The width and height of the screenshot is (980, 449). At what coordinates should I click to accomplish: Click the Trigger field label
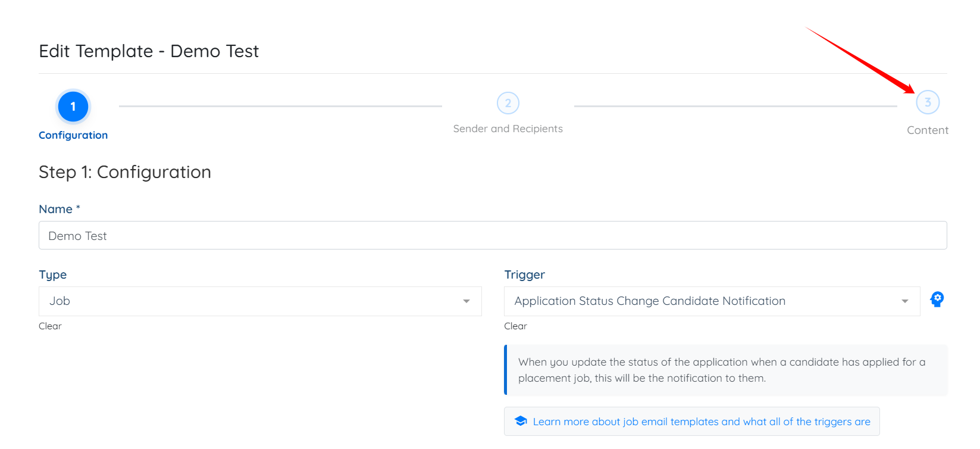tap(524, 275)
